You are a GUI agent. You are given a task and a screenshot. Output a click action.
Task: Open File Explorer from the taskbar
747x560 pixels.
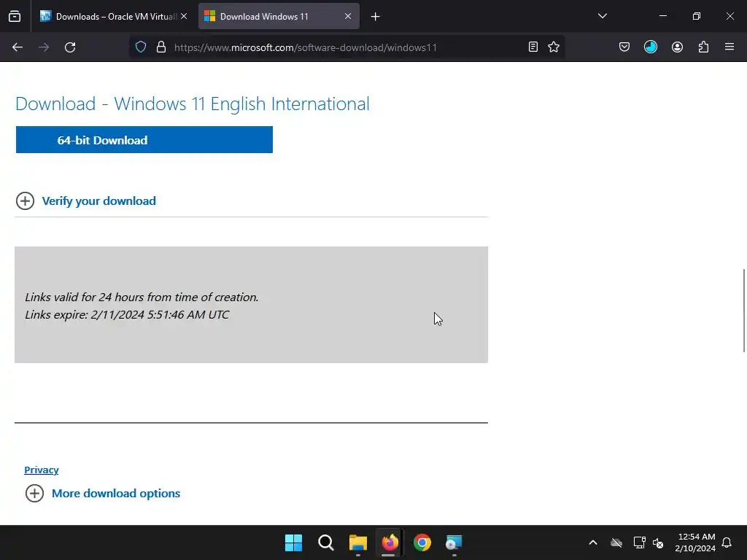click(x=357, y=542)
